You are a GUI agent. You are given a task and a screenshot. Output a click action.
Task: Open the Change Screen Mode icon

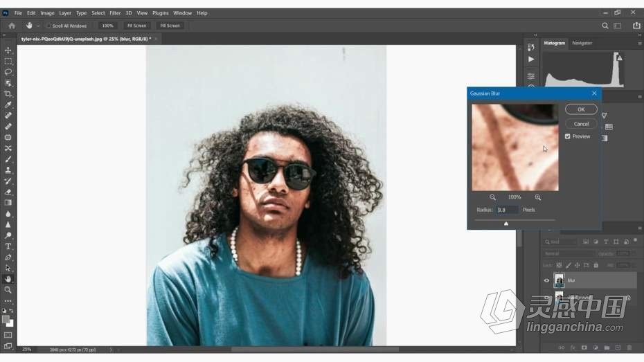tap(8, 346)
